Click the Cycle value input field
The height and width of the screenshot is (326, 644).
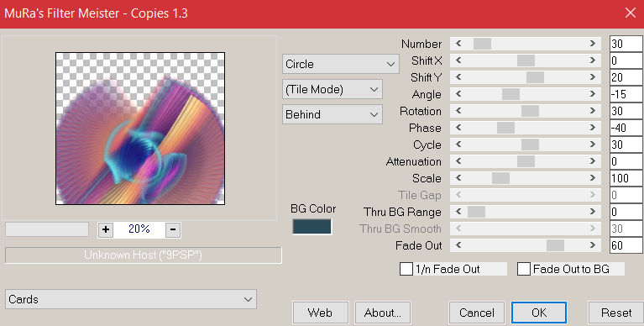coord(626,145)
